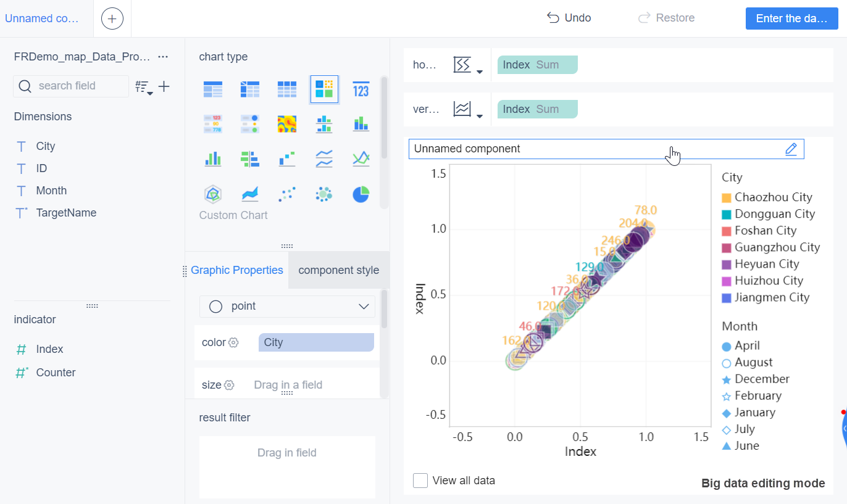This screenshot has height=504, width=847.
Task: Select the multi-series column chart type
Action: click(x=213, y=159)
